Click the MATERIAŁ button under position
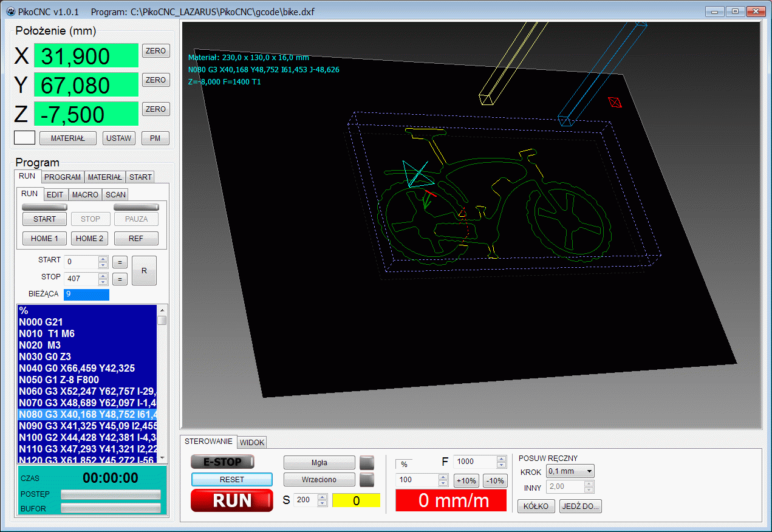This screenshot has height=532, width=772. click(x=68, y=138)
